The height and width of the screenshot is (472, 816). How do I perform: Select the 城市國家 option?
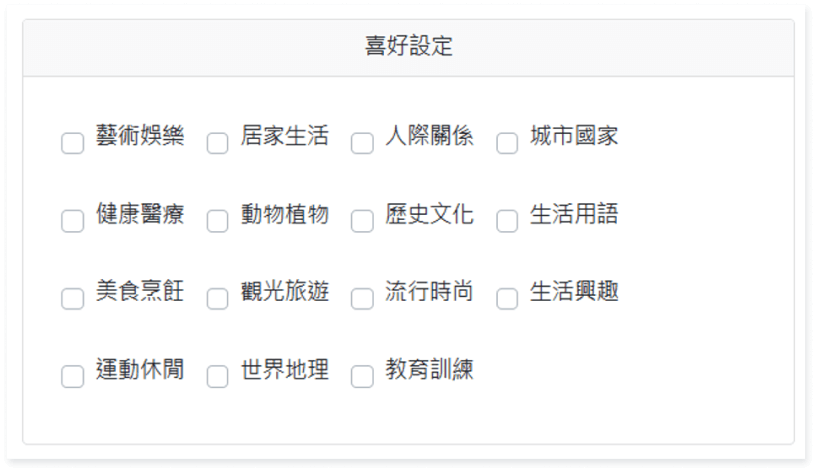pyautogui.click(x=507, y=143)
